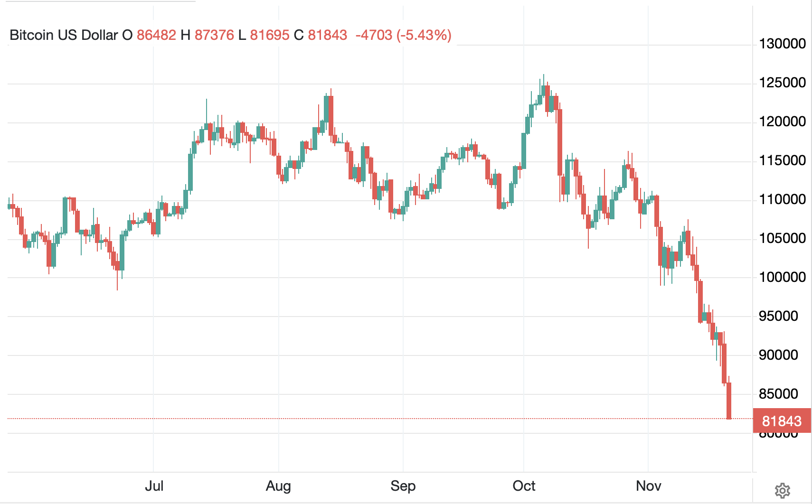Click the close price value 81843 in the legend
Viewport: 812px width, 504px height.
click(x=328, y=35)
